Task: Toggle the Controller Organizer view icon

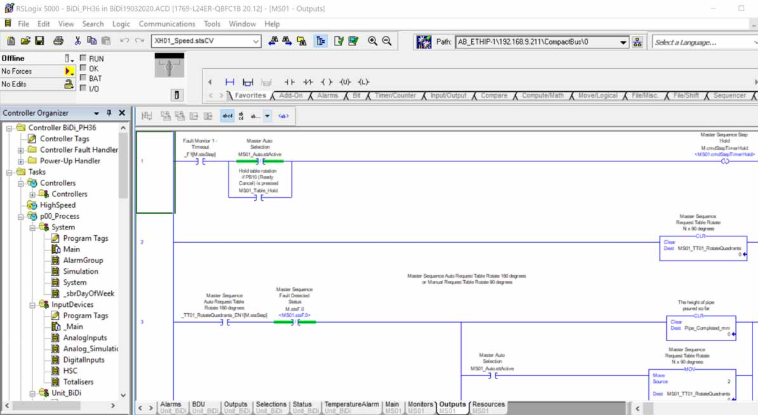Action: coord(321,41)
